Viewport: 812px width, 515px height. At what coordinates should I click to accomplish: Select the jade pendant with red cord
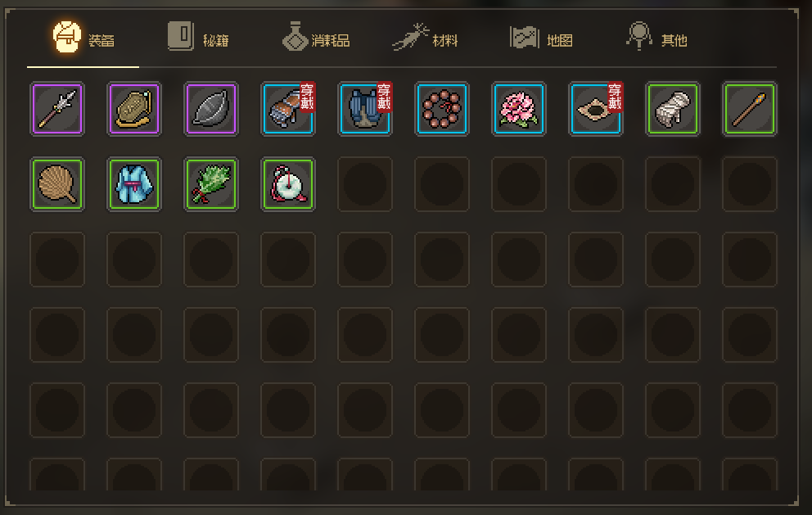[x=288, y=184]
